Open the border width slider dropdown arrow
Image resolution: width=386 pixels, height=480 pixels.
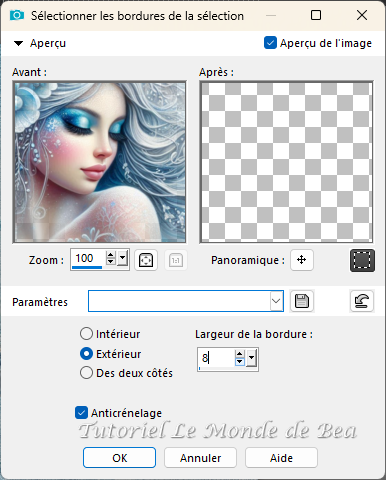pyautogui.click(x=252, y=358)
